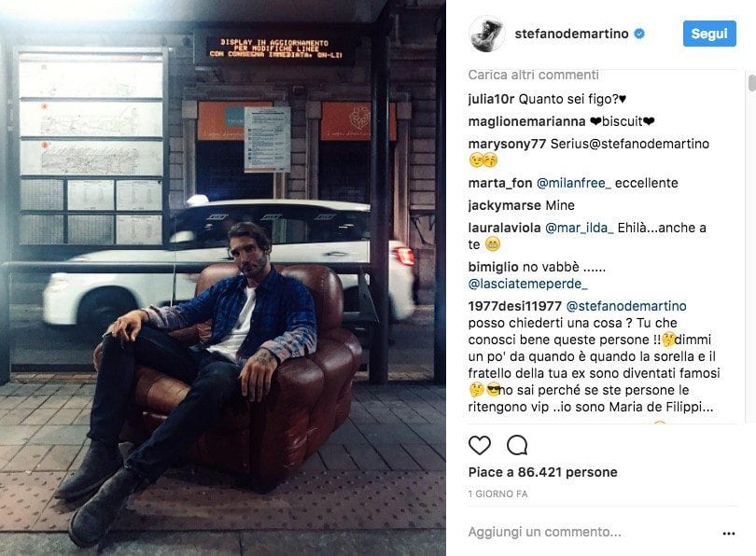Open the @milanfree_ mention

[x=573, y=183]
